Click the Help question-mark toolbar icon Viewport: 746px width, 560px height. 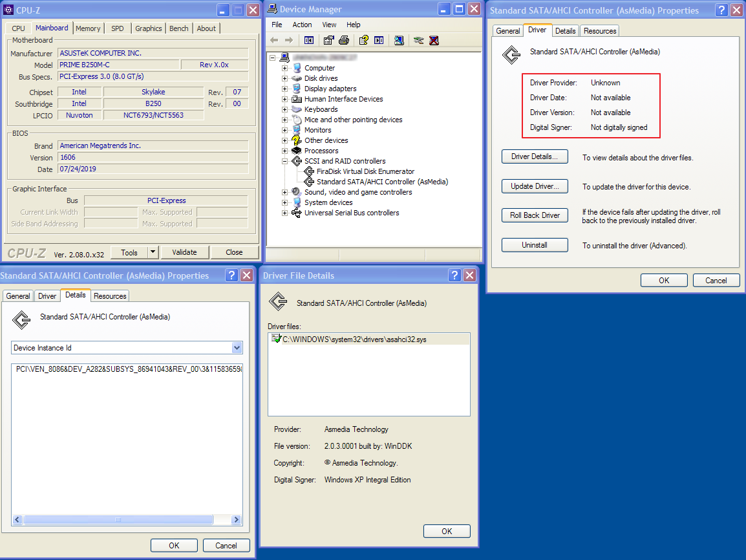pos(364,41)
